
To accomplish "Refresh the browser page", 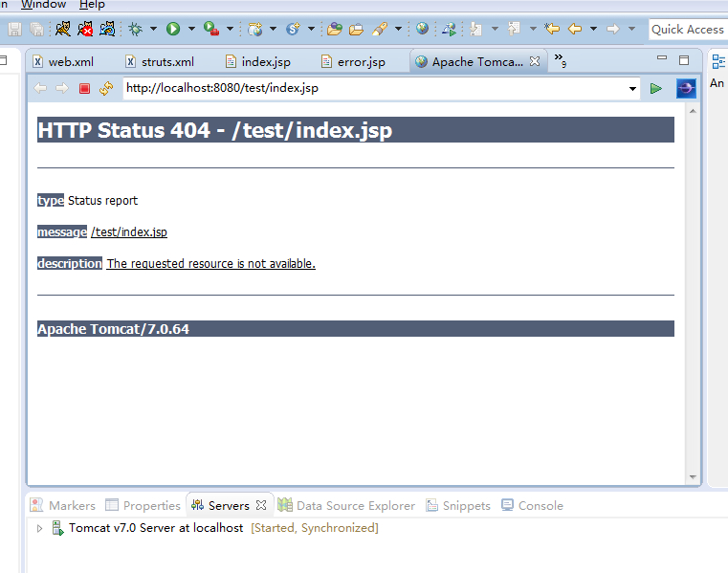I will click(106, 88).
